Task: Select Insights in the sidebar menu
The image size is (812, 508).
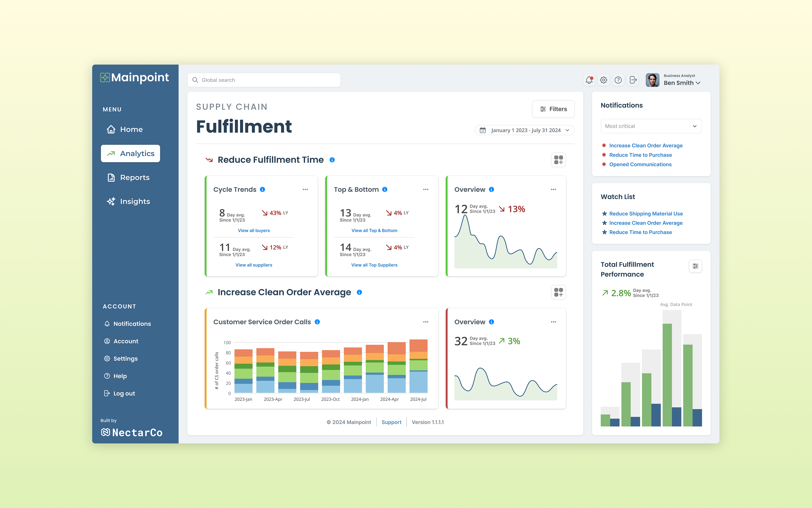Action: [134, 201]
